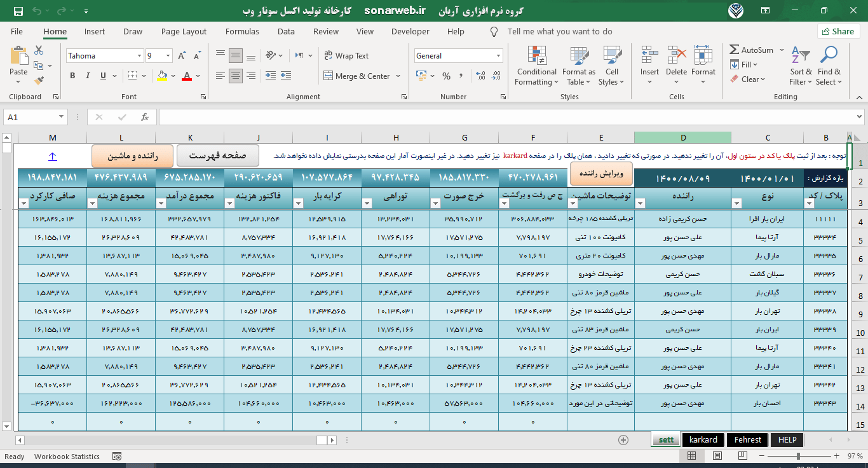Apply Percent Style format
The width and height of the screenshot is (868, 468).
(446, 76)
